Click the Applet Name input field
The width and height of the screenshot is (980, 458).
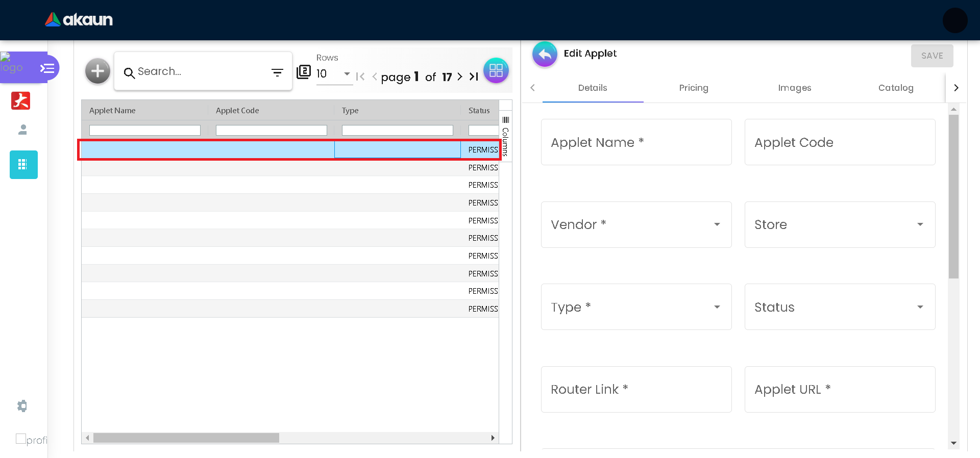coord(636,142)
